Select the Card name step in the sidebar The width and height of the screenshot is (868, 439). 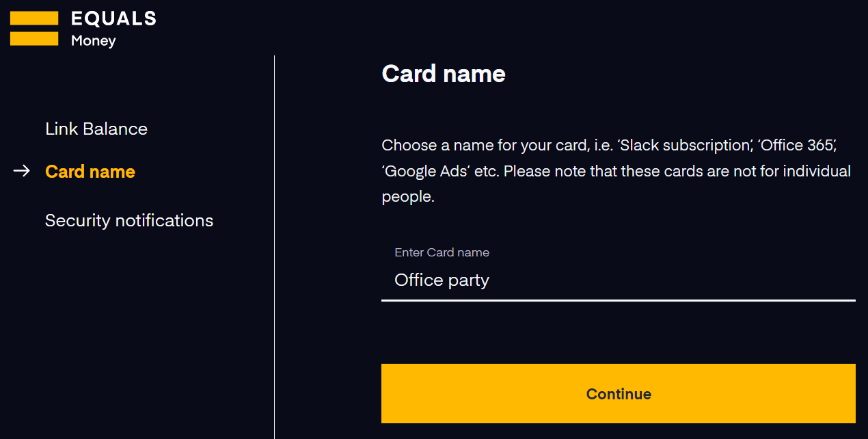(90, 172)
